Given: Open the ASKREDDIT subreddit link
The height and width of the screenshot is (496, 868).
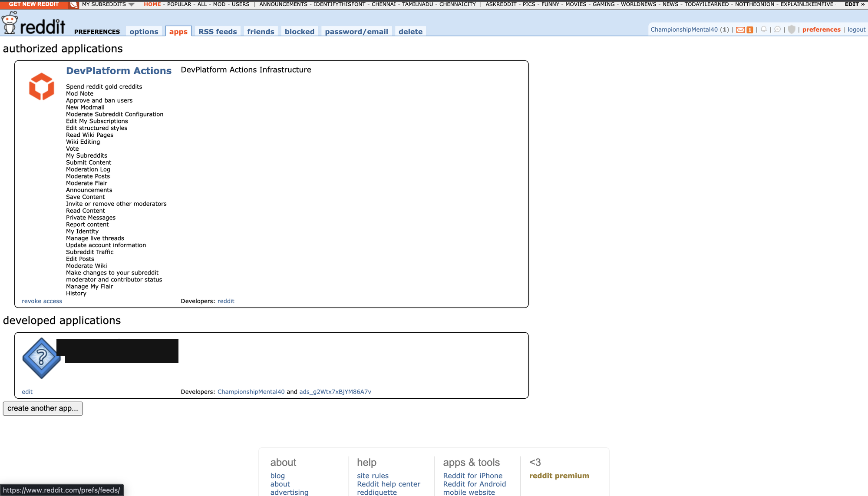Looking at the screenshot, I should [x=501, y=4].
